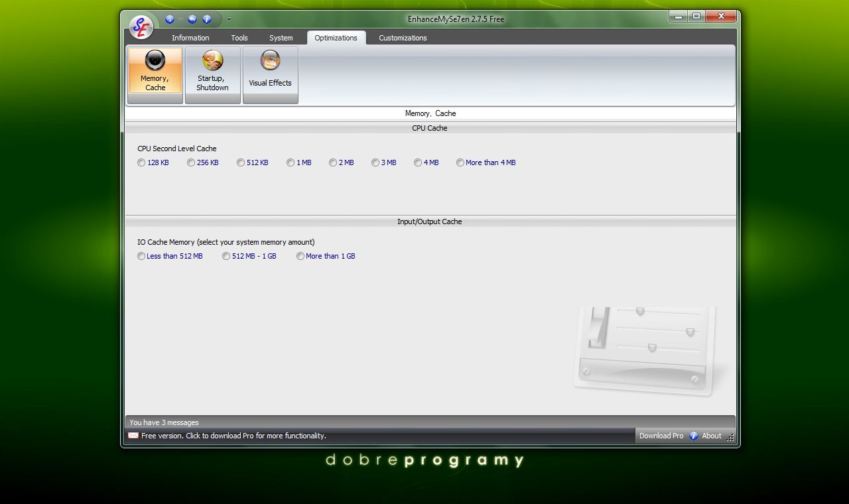Click the 'You have 3 messages' bar
The image size is (849, 504).
430,422
